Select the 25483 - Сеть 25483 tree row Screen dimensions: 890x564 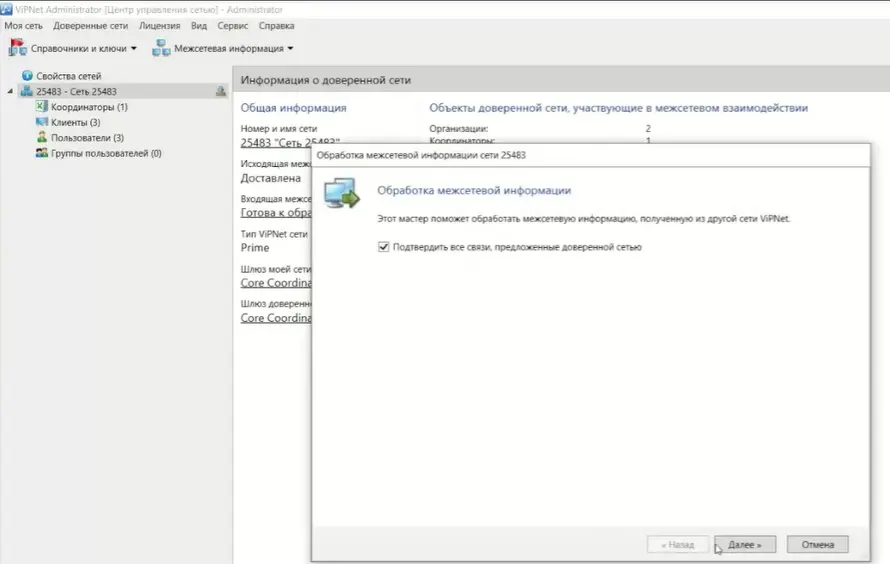coord(123,91)
